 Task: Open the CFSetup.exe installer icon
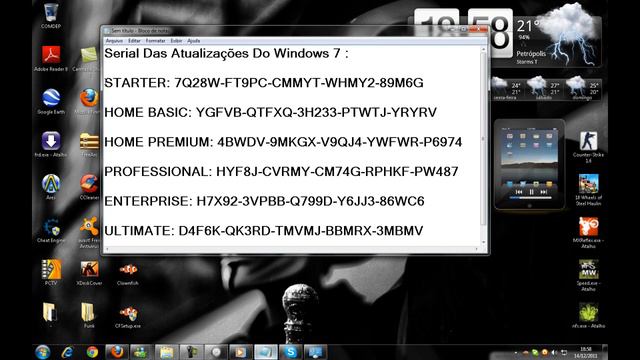(x=127, y=316)
